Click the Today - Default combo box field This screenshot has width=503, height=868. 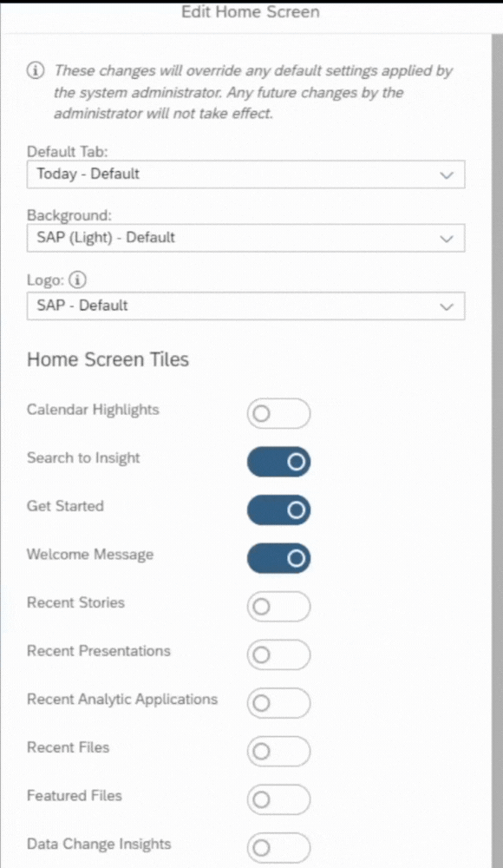(x=245, y=174)
